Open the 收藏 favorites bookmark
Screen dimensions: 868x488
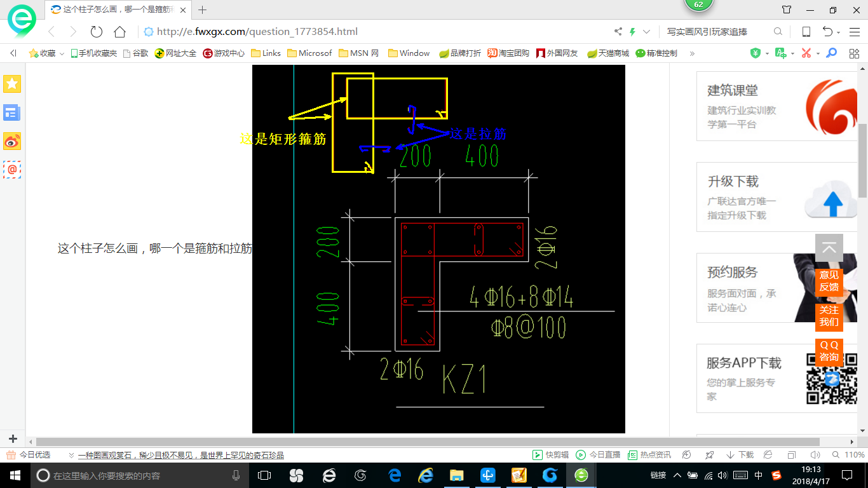(46, 53)
